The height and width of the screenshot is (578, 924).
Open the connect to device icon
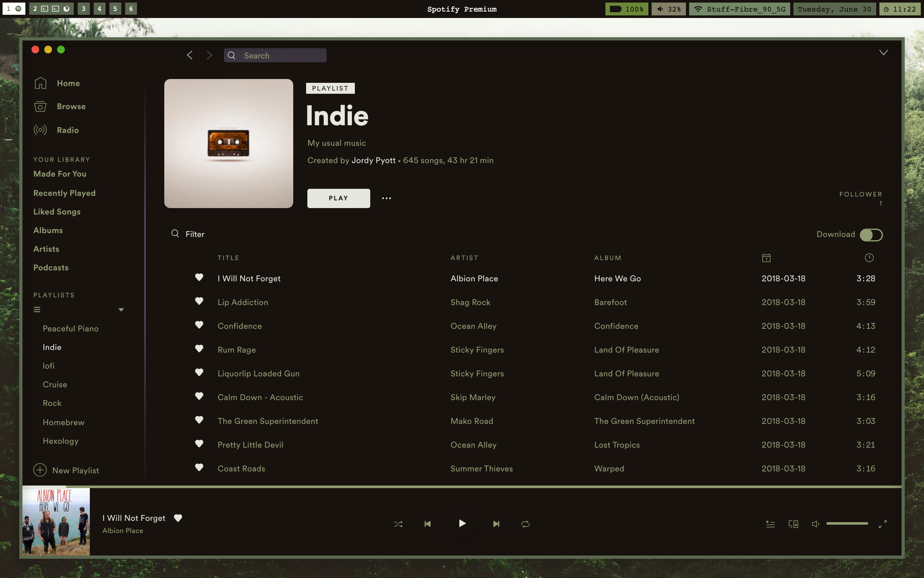(x=793, y=524)
